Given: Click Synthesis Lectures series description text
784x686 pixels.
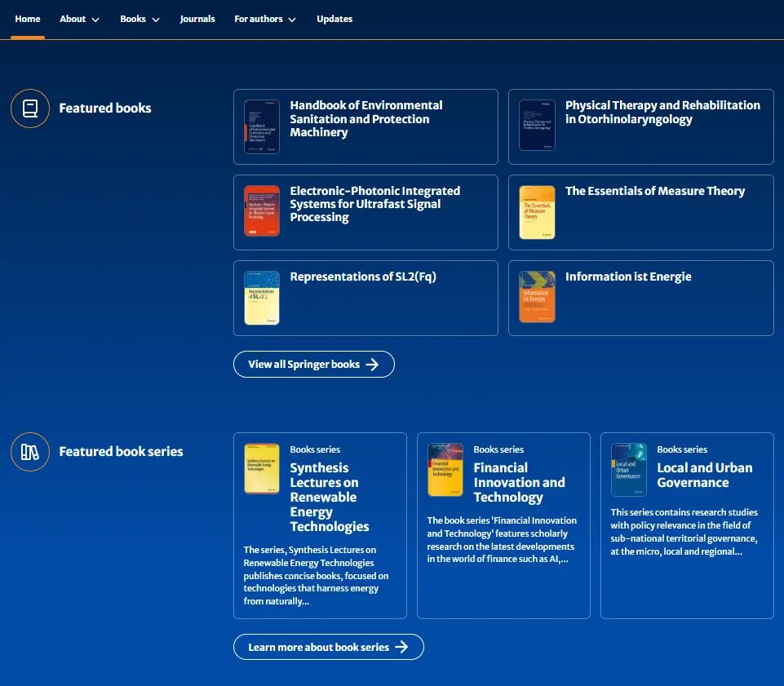Looking at the screenshot, I should click(316, 576).
